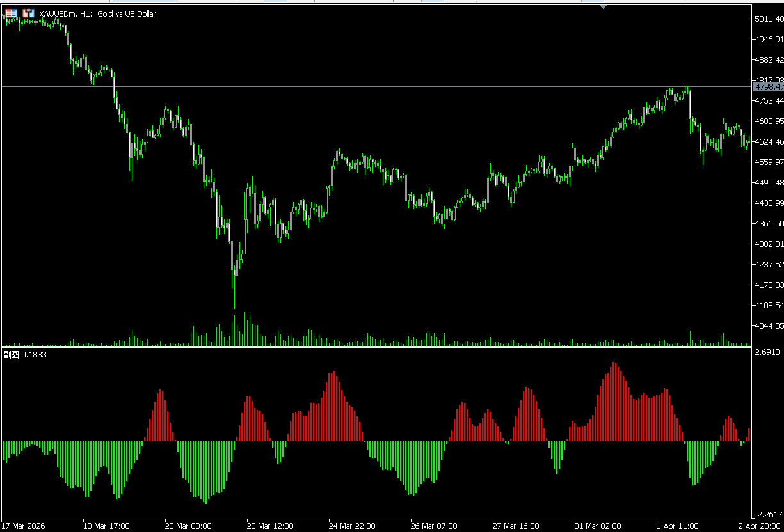Open the One Click Trading panel icon
Viewport: 784px width, 532px height.
click(28, 13)
